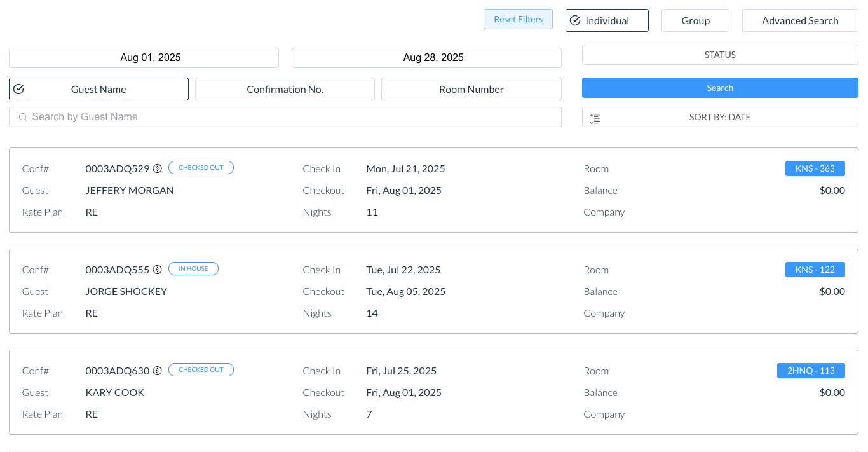Viewport: 868px width, 452px height.
Task: Click the KNS - 363 room badge
Action: 815,168
